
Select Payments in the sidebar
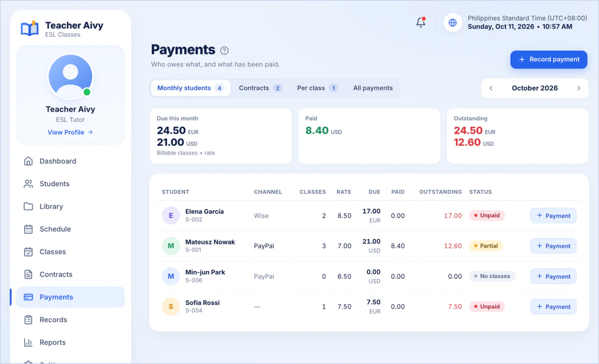click(x=70, y=297)
